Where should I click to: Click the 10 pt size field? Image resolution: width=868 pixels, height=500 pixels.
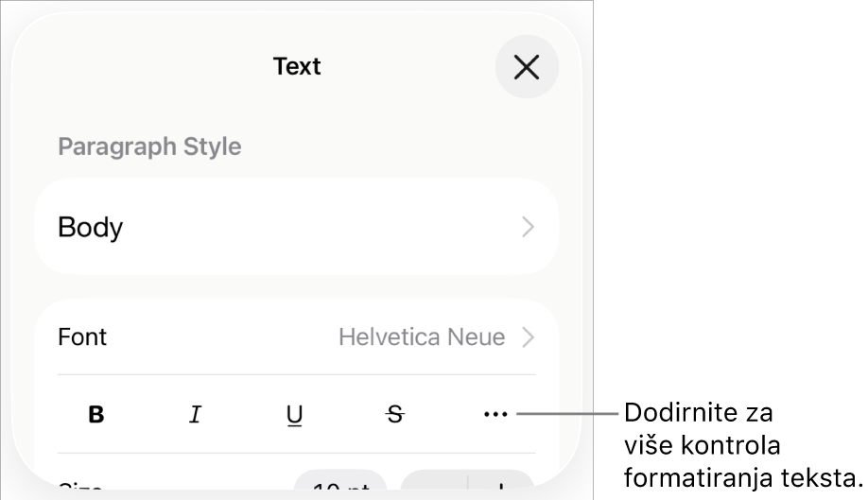tap(340, 487)
